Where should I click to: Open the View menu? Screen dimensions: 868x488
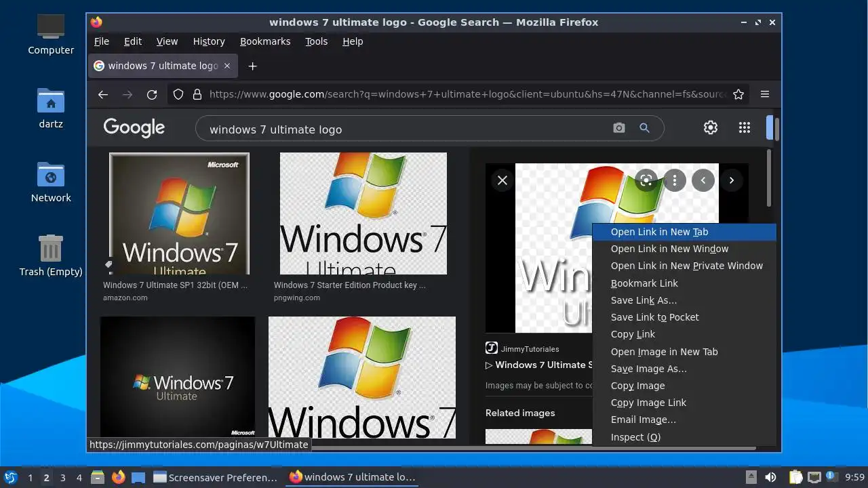pyautogui.click(x=167, y=41)
